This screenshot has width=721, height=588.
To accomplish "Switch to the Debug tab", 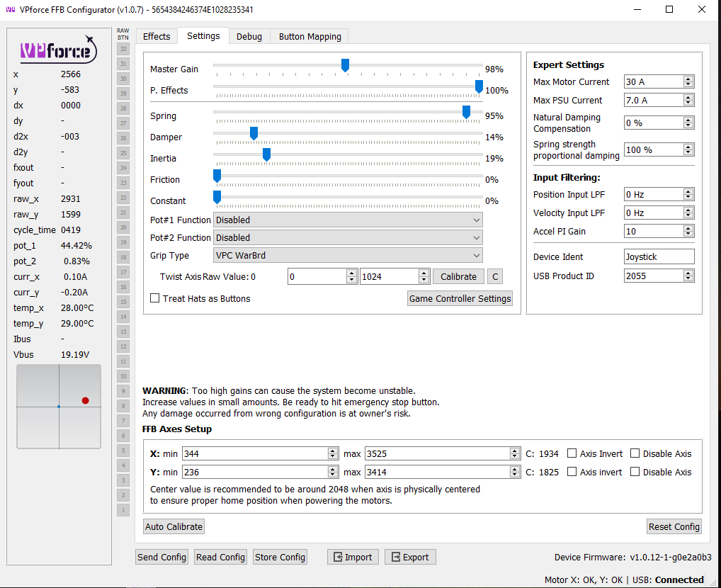I will pos(249,36).
